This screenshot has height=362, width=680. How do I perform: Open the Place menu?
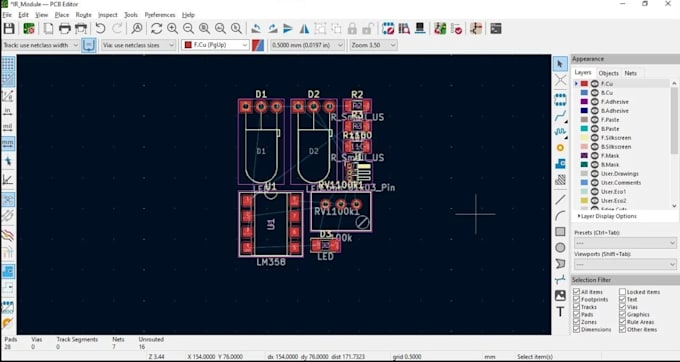62,15
